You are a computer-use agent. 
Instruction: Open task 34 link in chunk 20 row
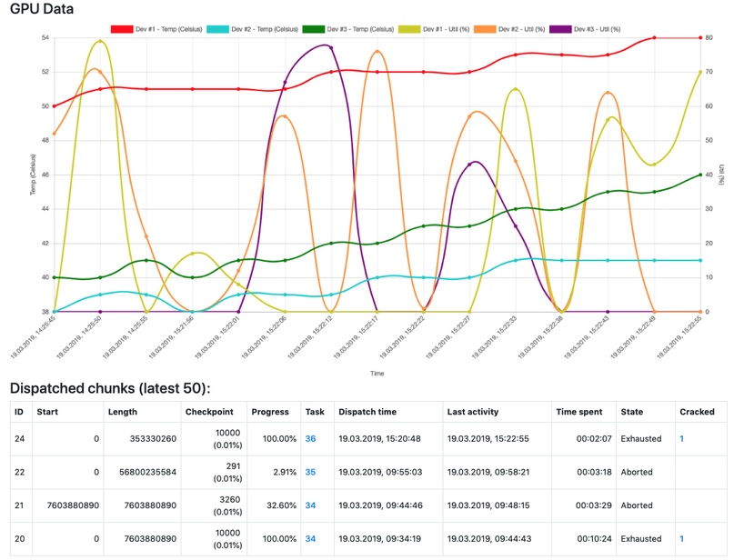click(310, 539)
